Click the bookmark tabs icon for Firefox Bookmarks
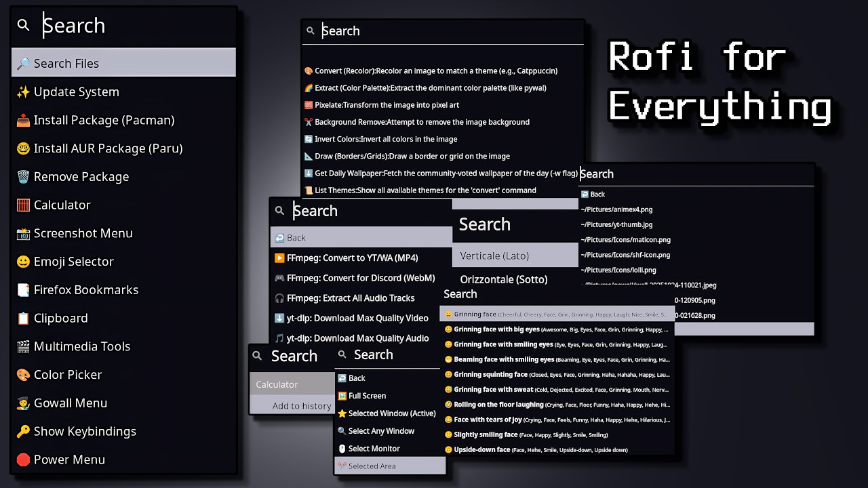 click(x=23, y=290)
